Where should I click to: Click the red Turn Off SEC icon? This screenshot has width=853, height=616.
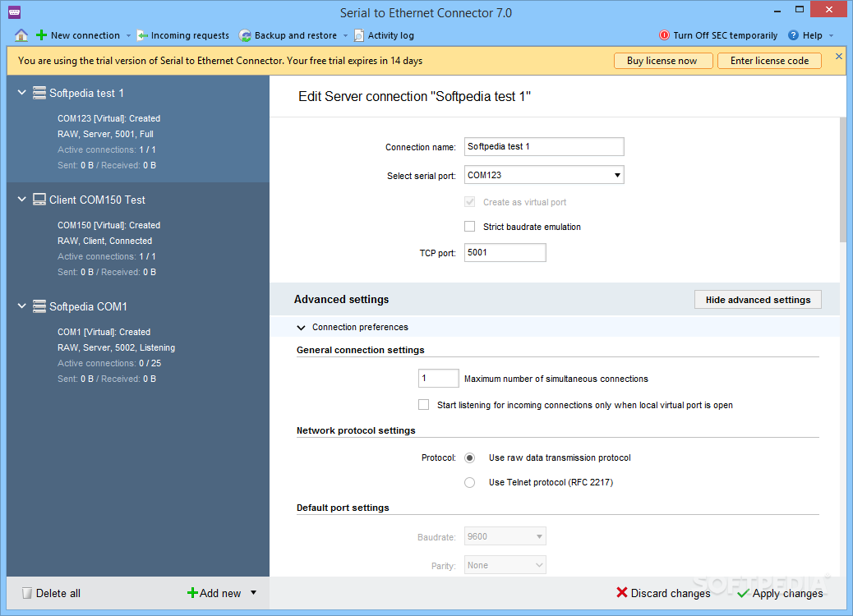point(664,35)
